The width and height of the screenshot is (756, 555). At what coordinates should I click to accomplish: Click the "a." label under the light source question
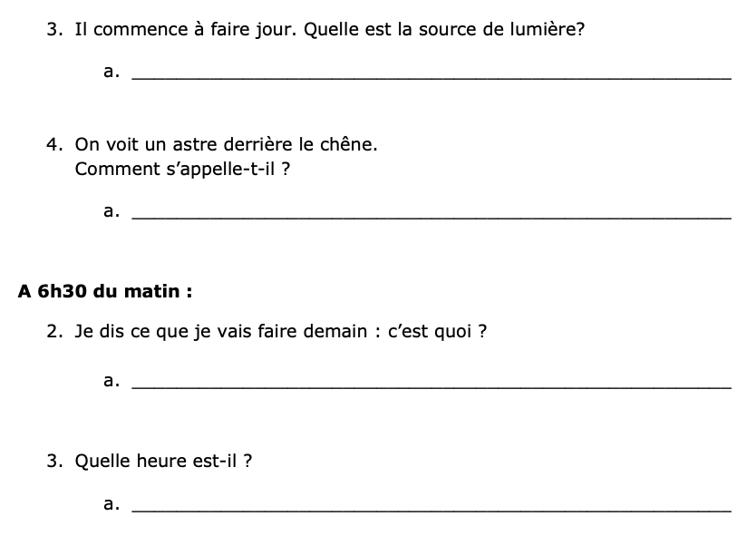tap(112, 72)
